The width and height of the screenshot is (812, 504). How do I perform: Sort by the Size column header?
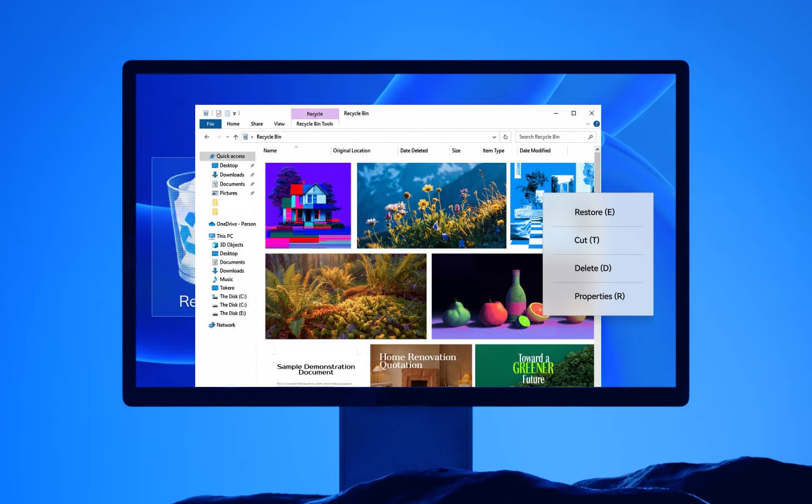[x=456, y=151]
